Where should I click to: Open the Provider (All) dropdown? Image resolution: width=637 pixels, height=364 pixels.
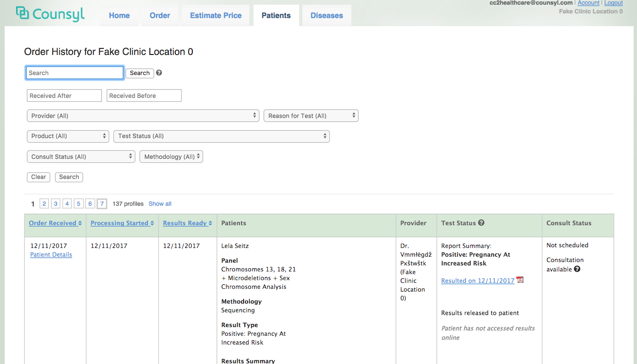pyautogui.click(x=143, y=115)
